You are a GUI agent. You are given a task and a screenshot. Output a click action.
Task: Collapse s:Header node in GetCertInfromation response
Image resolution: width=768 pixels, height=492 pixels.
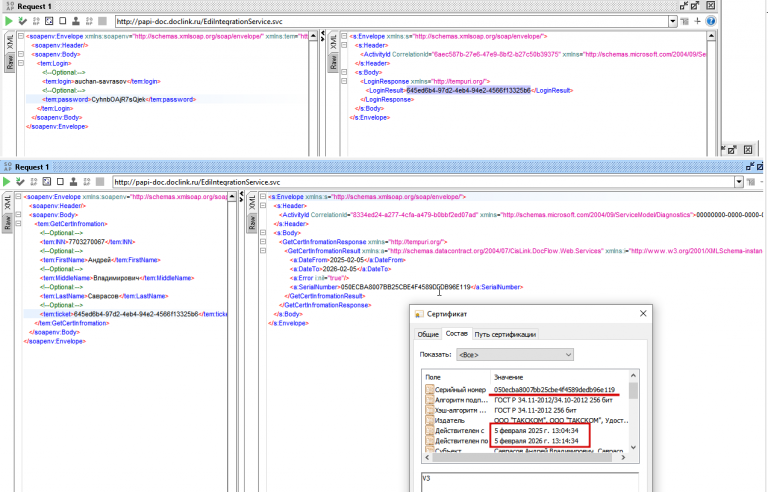263,206
